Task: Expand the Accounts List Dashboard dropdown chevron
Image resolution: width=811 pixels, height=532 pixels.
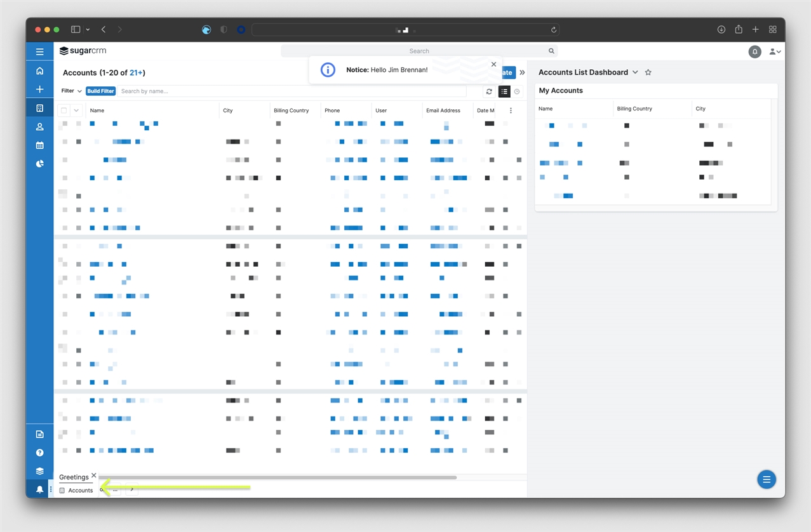Action: [635, 72]
